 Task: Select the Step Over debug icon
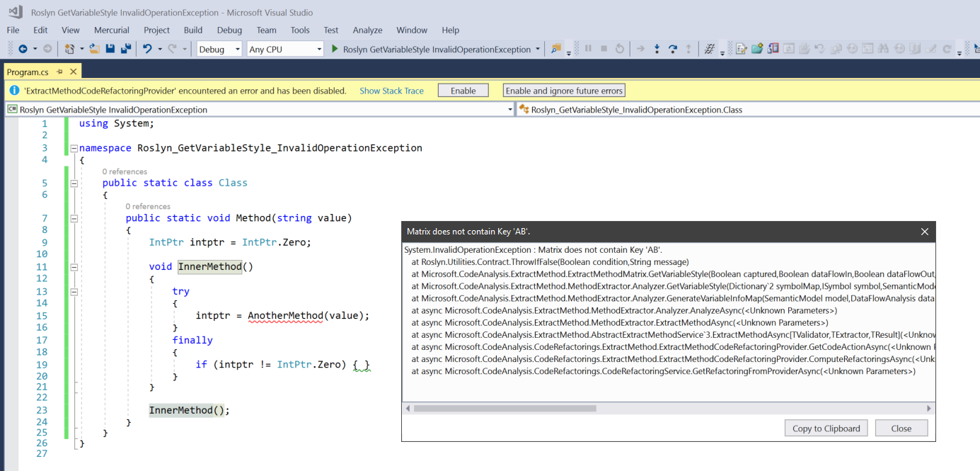click(672, 49)
